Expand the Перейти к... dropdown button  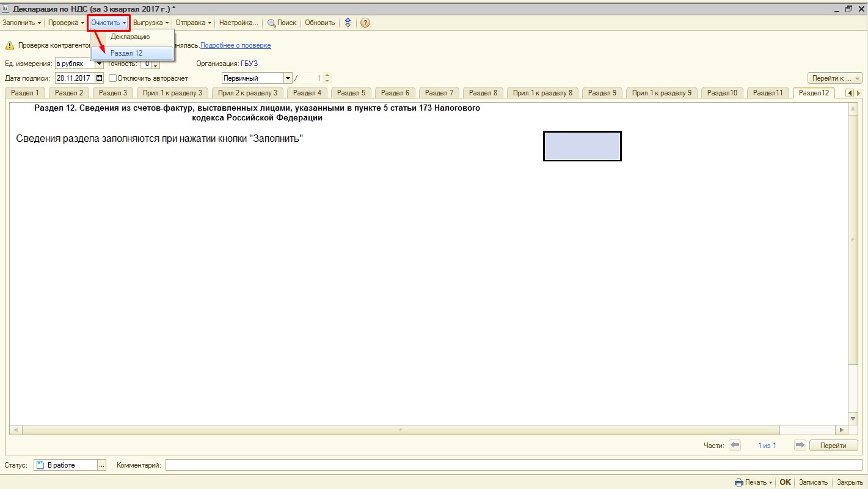pyautogui.click(x=835, y=78)
